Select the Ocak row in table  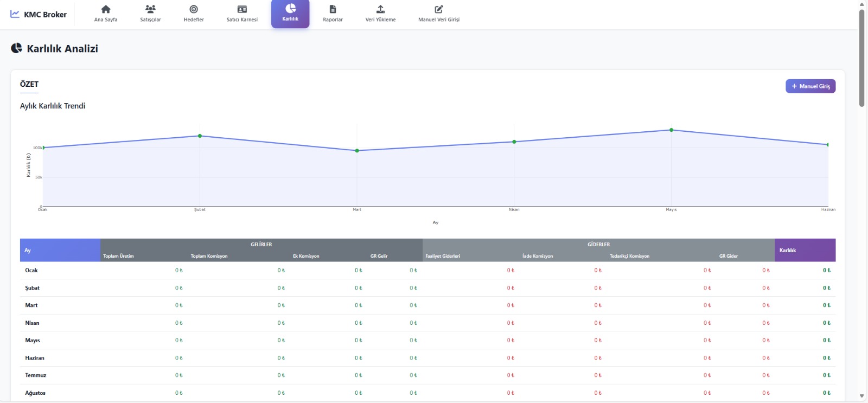31,270
